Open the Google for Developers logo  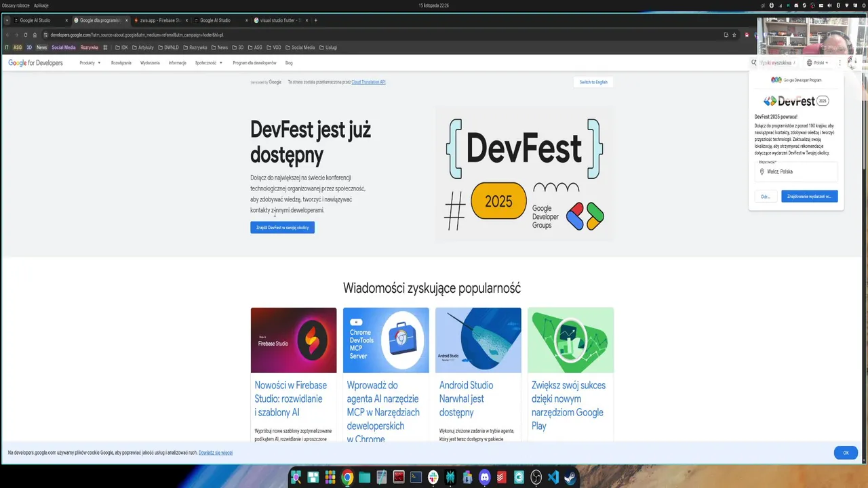click(35, 62)
